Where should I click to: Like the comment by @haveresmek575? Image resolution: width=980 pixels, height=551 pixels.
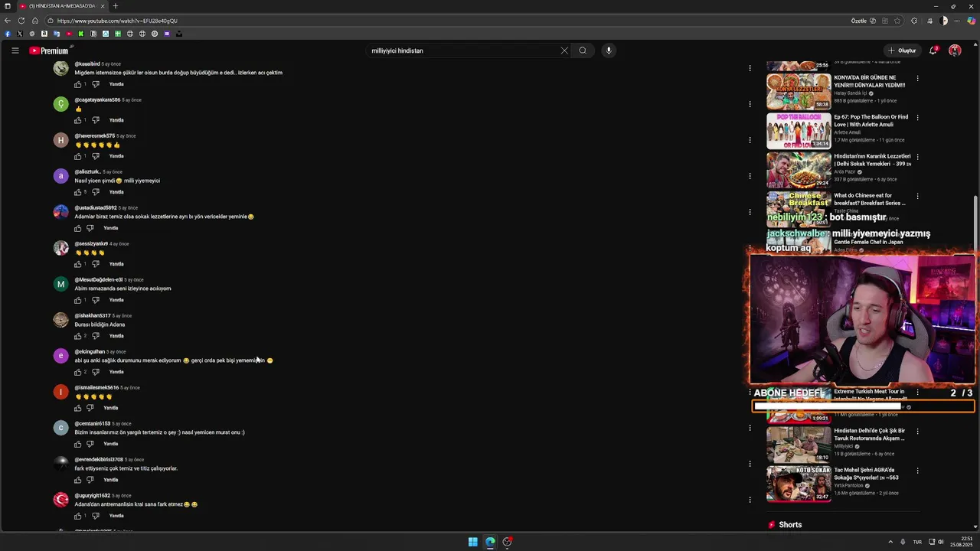78,156
